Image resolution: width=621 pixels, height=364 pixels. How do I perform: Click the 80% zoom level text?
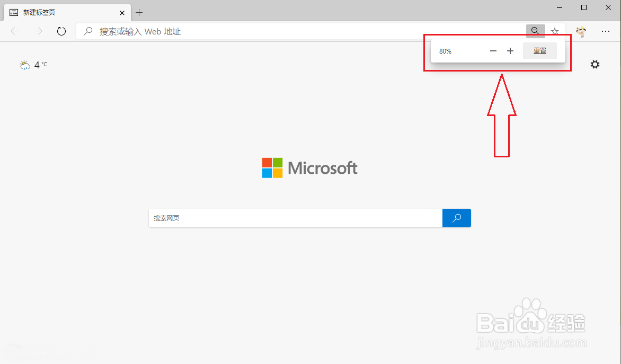click(x=445, y=51)
